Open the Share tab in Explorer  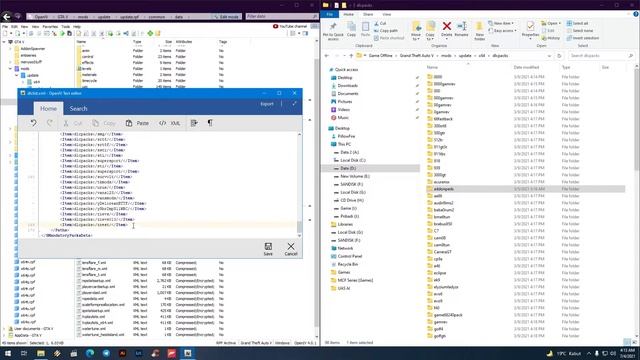click(x=368, y=14)
